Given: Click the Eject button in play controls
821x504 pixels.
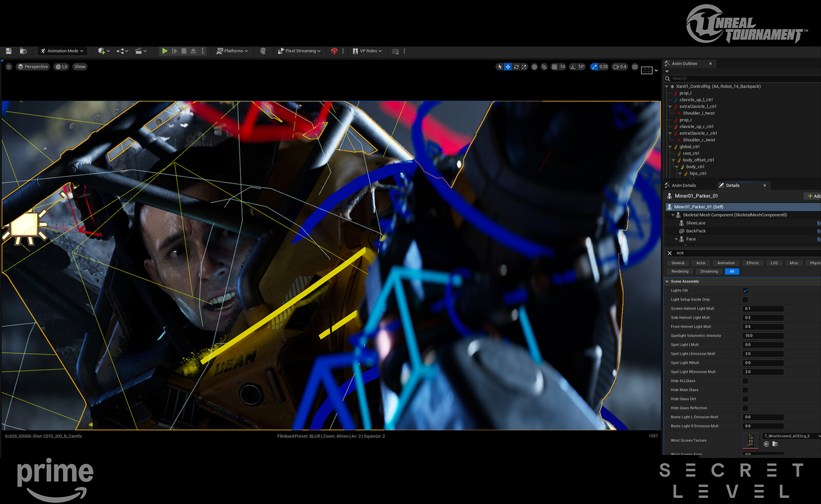Looking at the screenshot, I should [193, 51].
